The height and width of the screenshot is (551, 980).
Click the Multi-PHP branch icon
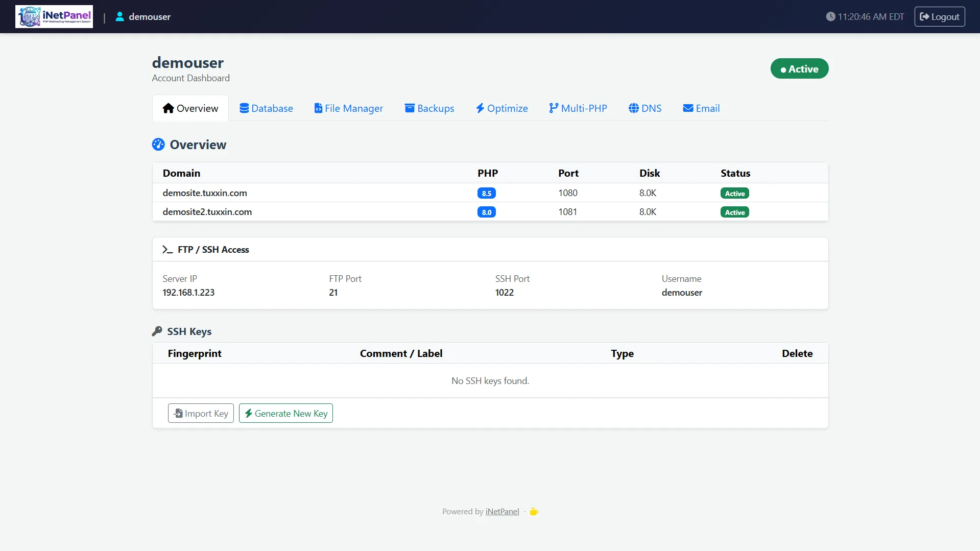[x=554, y=108]
